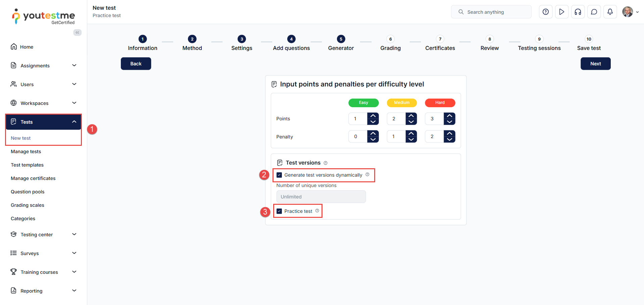
Task: Click the Back button
Action: point(136,64)
